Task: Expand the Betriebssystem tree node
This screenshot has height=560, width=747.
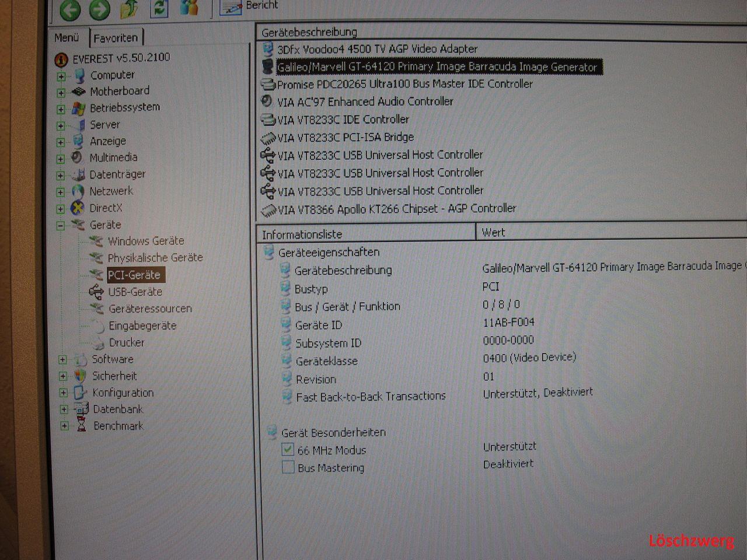Action: pos(61,109)
